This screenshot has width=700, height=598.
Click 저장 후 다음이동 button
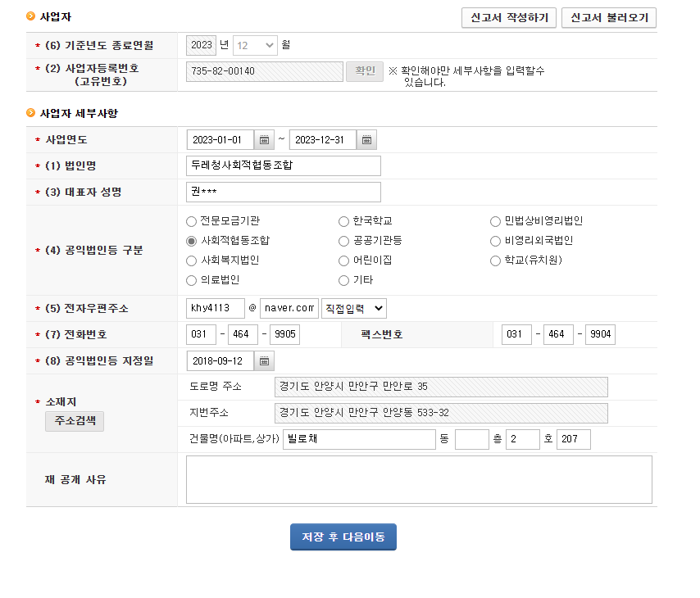[x=343, y=537]
